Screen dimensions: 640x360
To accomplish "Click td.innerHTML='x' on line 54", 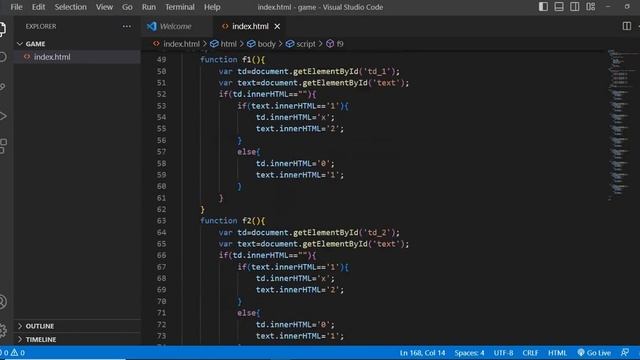I will point(295,117).
